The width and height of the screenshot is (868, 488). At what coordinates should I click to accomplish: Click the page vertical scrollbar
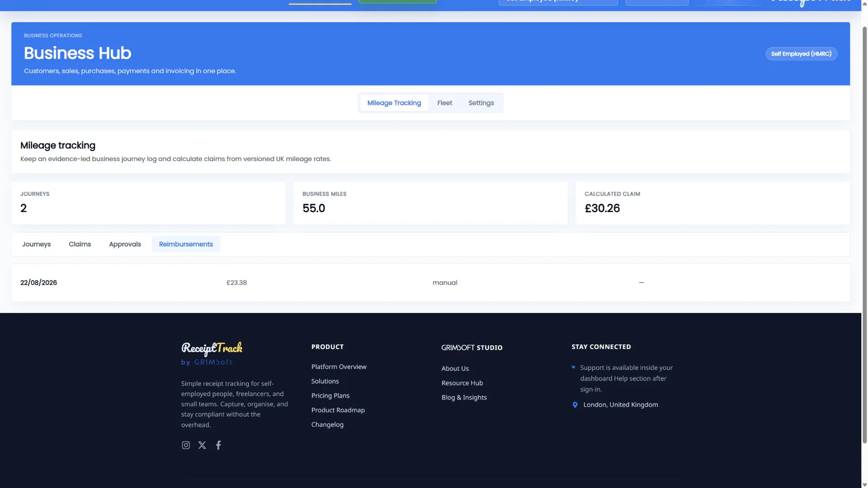[x=864, y=235]
